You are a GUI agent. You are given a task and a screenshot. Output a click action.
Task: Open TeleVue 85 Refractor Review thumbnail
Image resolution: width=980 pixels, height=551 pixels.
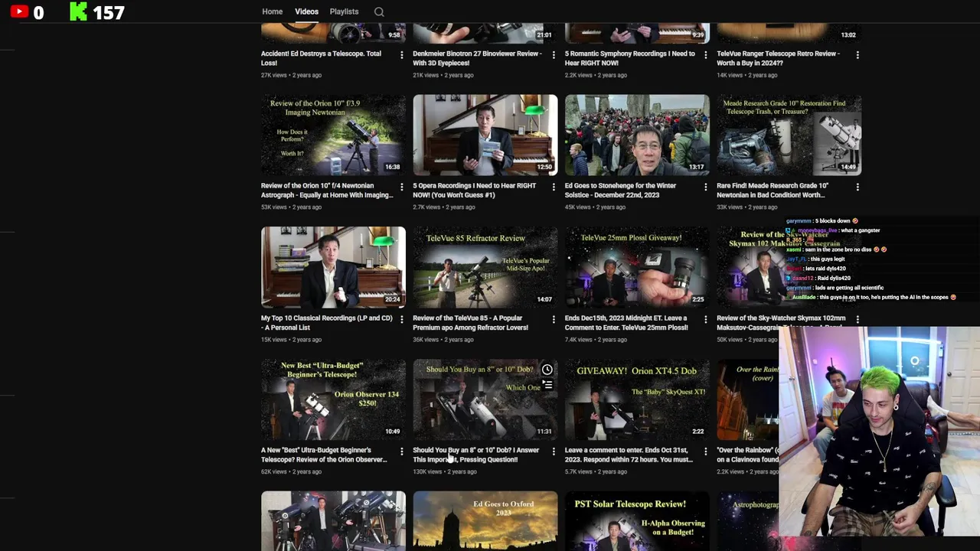point(485,267)
